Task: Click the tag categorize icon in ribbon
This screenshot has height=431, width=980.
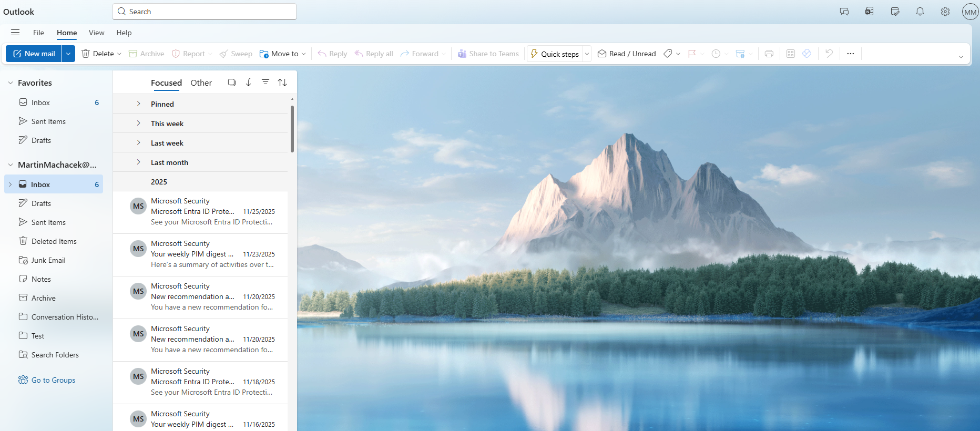Action: pyautogui.click(x=668, y=54)
